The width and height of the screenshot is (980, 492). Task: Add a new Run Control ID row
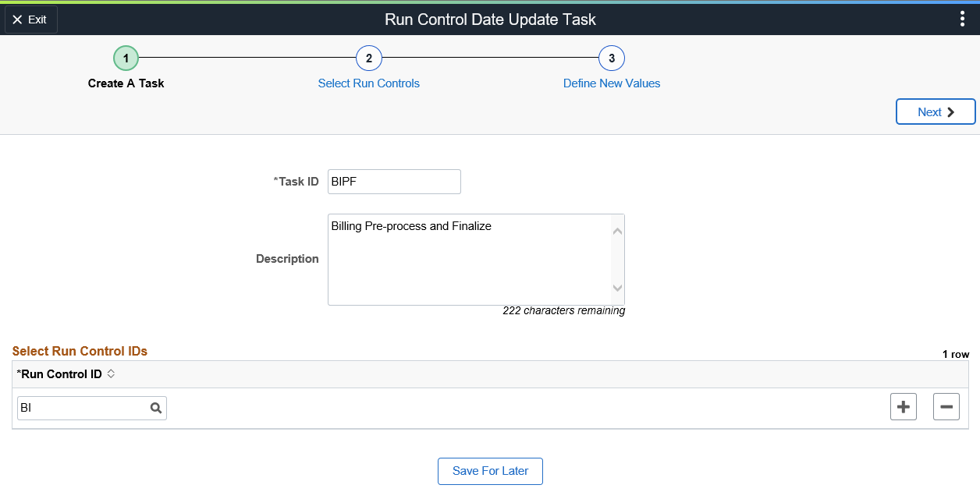click(903, 406)
